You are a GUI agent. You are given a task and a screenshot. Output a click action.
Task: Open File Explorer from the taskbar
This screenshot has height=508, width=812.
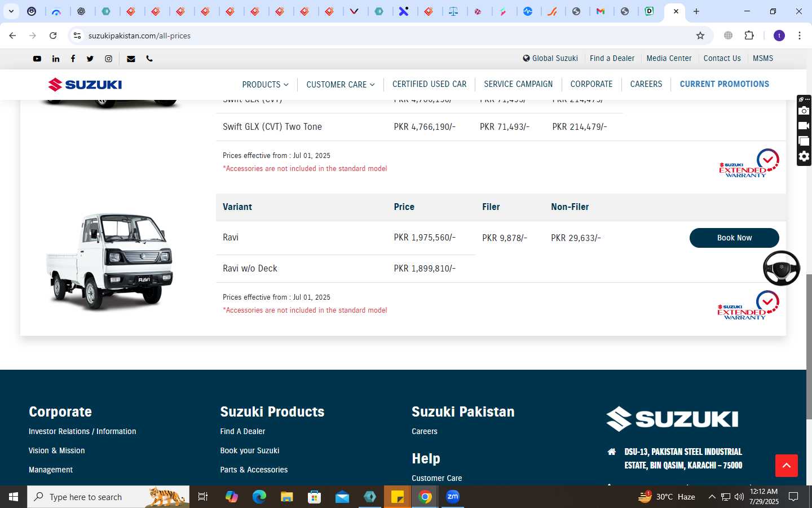tap(287, 497)
